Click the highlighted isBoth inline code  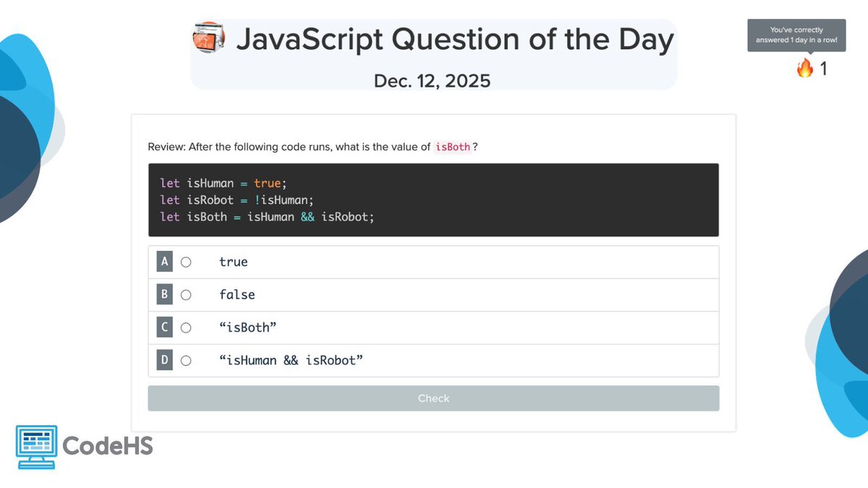(x=453, y=147)
